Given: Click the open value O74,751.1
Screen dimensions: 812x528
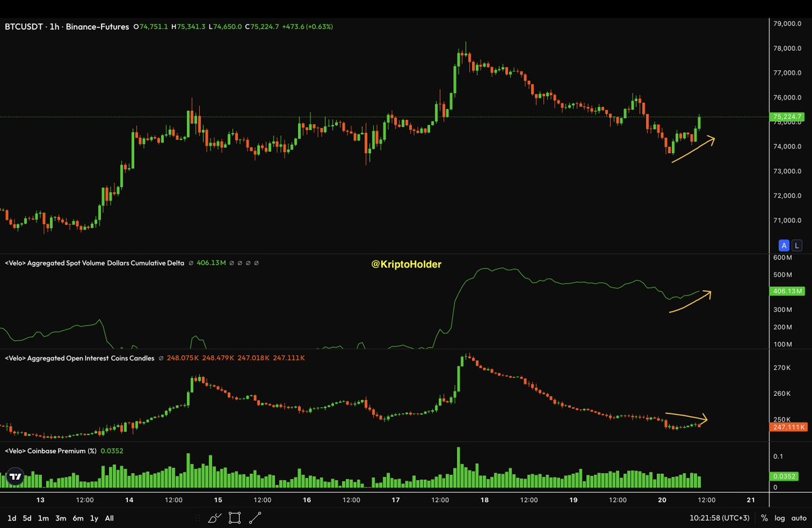Looking at the screenshot, I should 151,26.
